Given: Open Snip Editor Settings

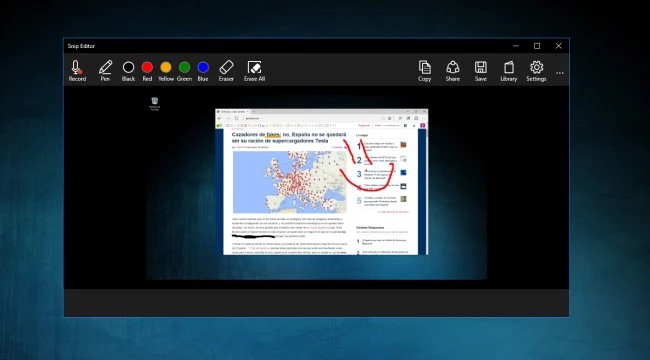Looking at the screenshot, I should [536, 71].
